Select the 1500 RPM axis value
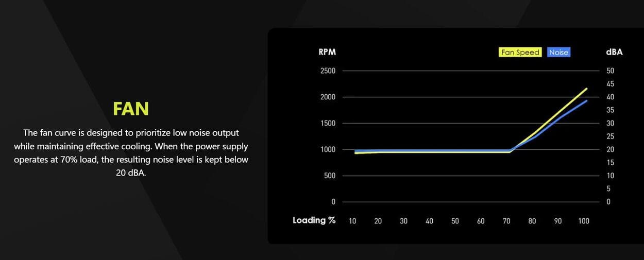This screenshot has height=260, width=644. (x=328, y=123)
